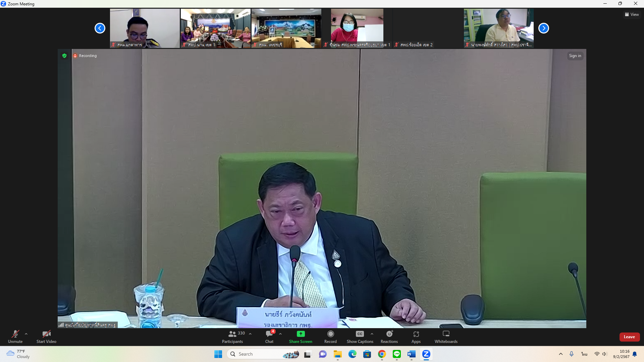
Task: Switch input language ไทย indicator
Action: pos(584,354)
